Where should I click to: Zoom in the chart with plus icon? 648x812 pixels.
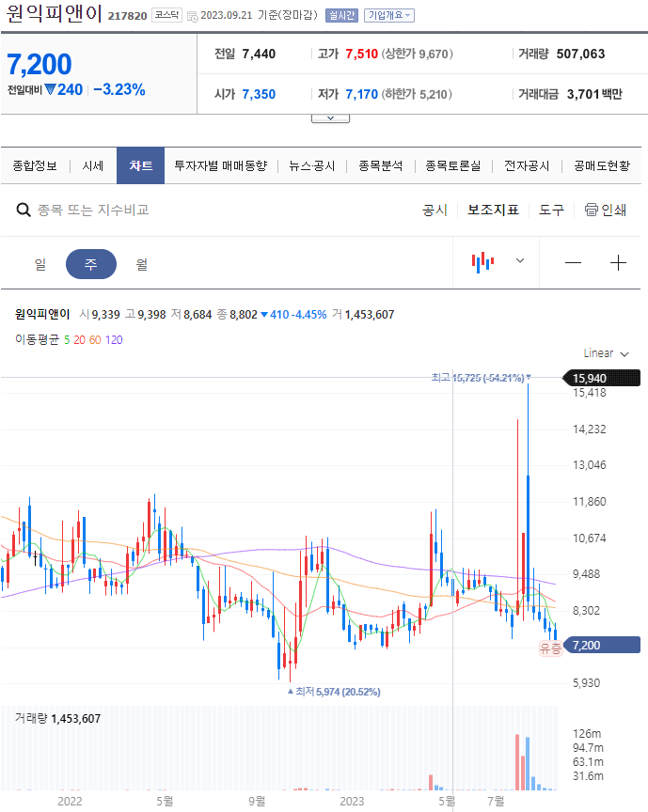(x=618, y=263)
